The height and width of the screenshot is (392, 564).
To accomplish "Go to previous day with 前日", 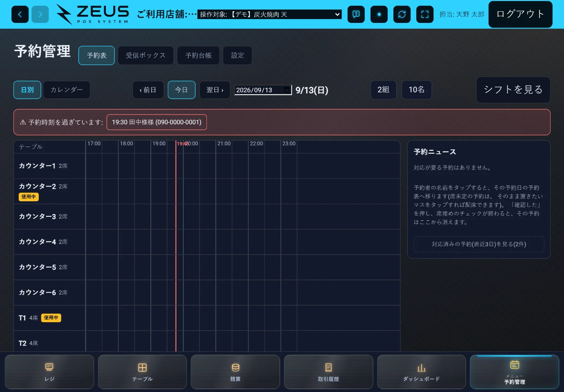I will 148,90.
